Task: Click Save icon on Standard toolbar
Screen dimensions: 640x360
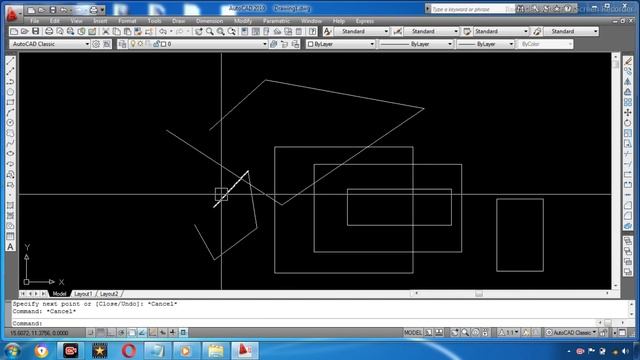Action: click(36, 31)
